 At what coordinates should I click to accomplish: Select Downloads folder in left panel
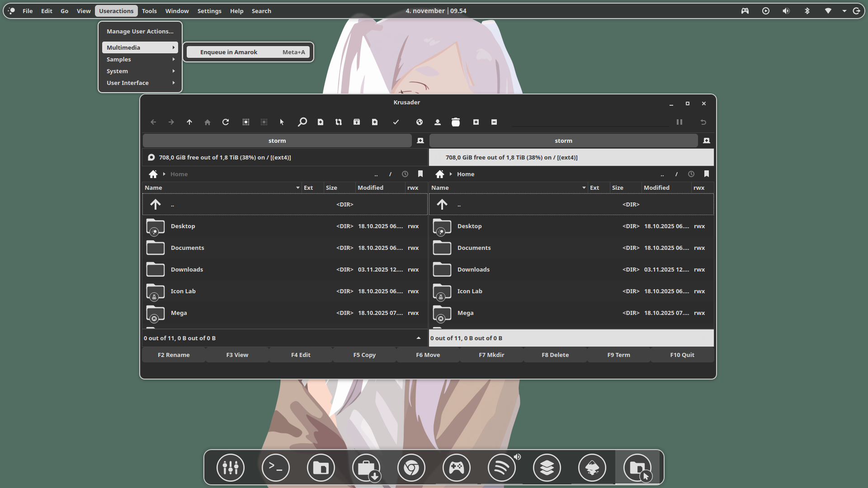[x=187, y=269]
